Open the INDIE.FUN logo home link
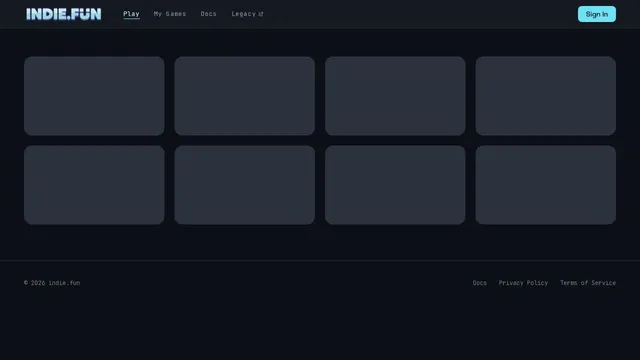Image resolution: width=640 pixels, height=360 pixels. (x=64, y=14)
